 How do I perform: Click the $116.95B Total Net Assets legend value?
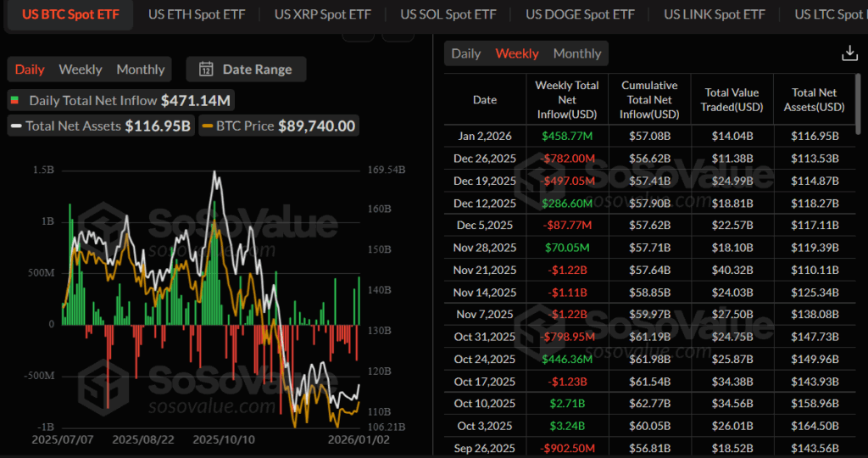158,126
